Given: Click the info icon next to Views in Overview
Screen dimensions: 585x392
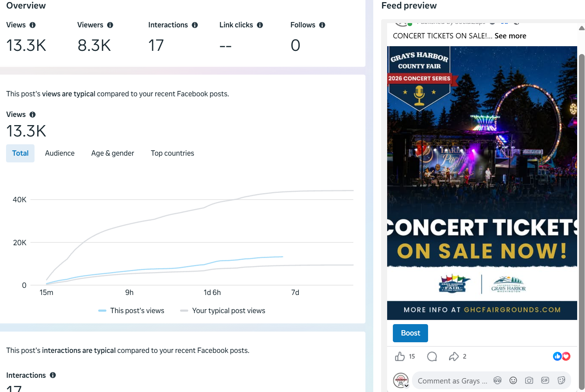Looking at the screenshot, I should click(32, 25).
